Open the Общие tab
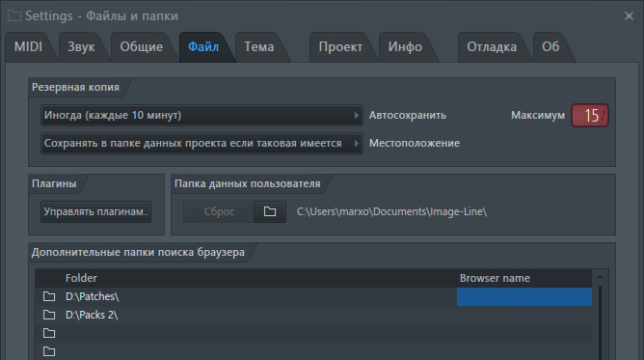The height and width of the screenshot is (360, 644). 142,47
